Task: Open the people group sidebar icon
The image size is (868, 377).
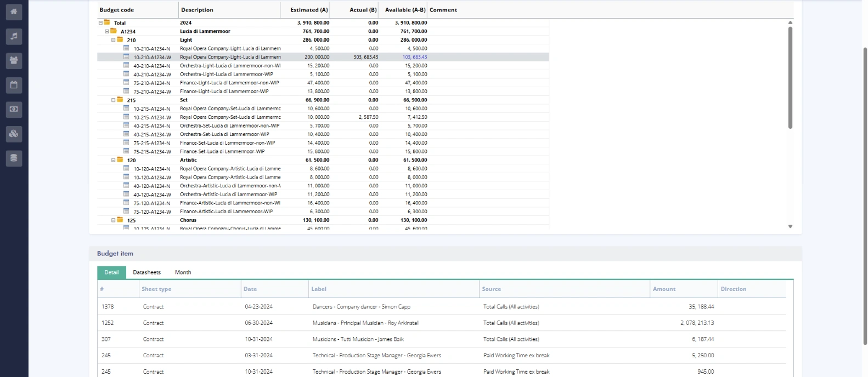Action: click(14, 60)
